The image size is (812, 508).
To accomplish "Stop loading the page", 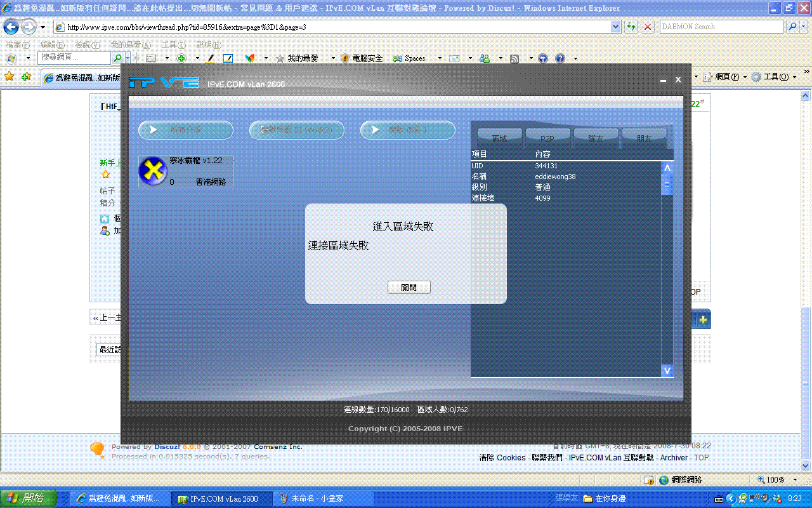I will coord(648,27).
